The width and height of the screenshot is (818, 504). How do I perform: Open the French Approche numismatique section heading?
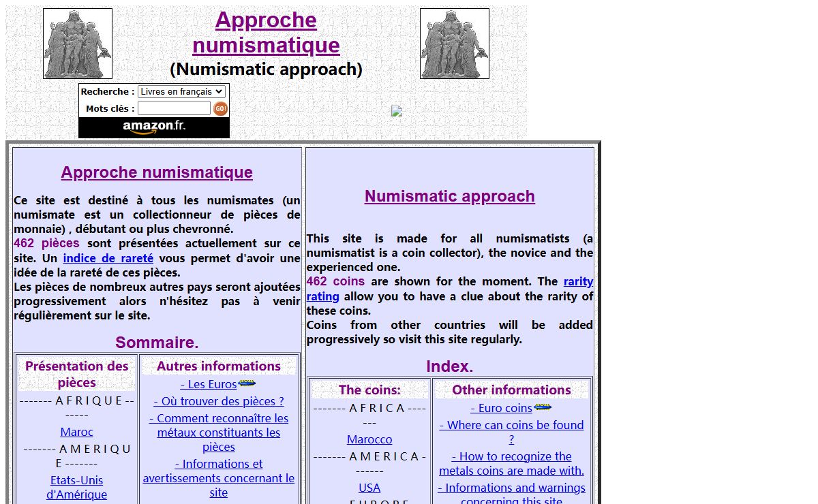(x=157, y=172)
